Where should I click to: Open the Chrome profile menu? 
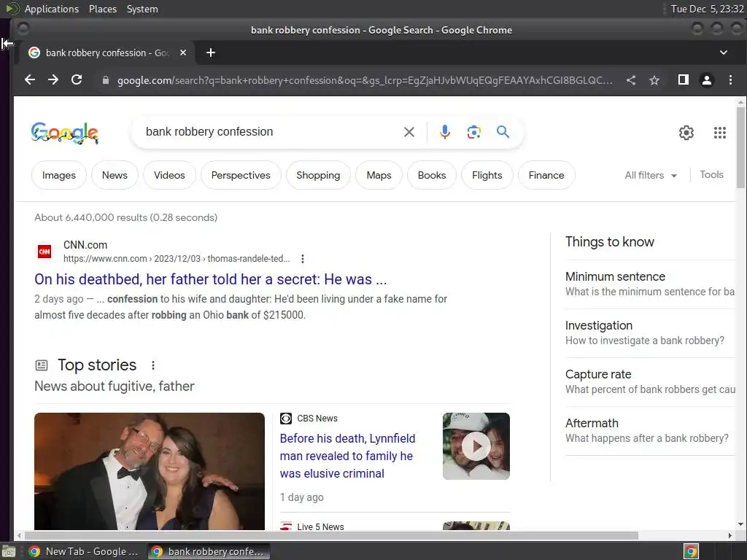[706, 80]
